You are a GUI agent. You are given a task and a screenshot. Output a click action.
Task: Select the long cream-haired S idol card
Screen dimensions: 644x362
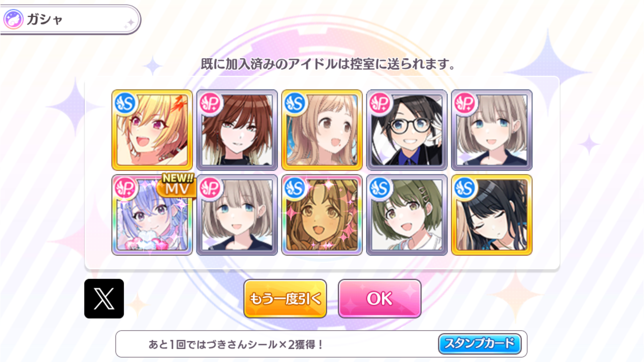[x=322, y=130]
